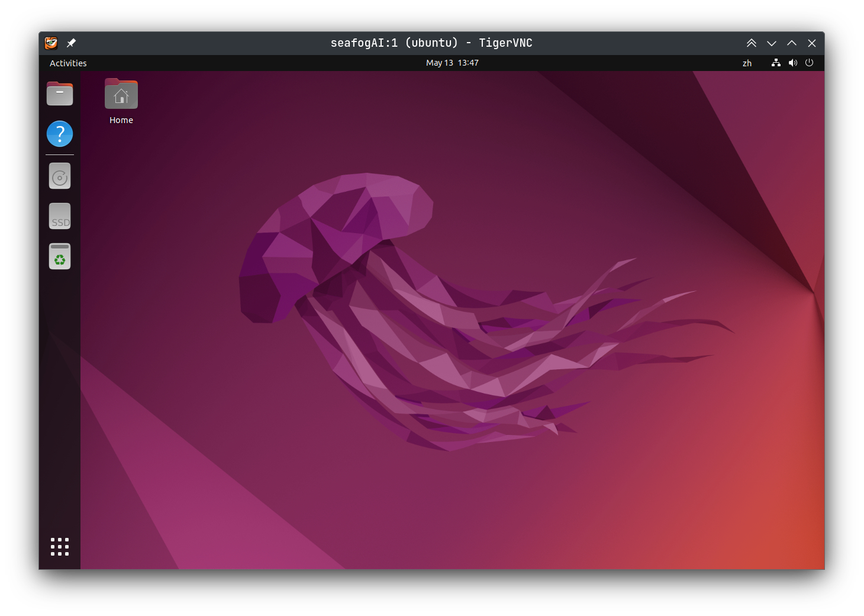Click the title seafogAI:1 (ubuntu) - TigerVNC
The width and height of the screenshot is (864, 616).
[431, 43]
